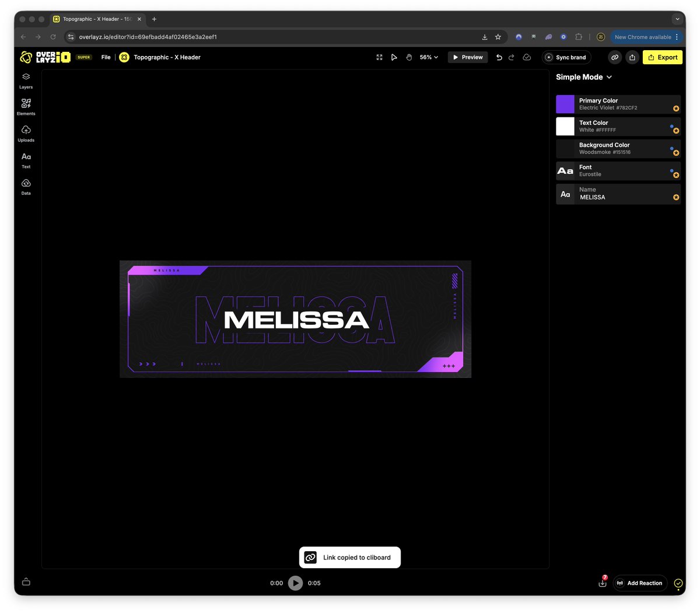Click the SUPER plan badge
The width and height of the screenshot is (700, 613).
(x=84, y=57)
